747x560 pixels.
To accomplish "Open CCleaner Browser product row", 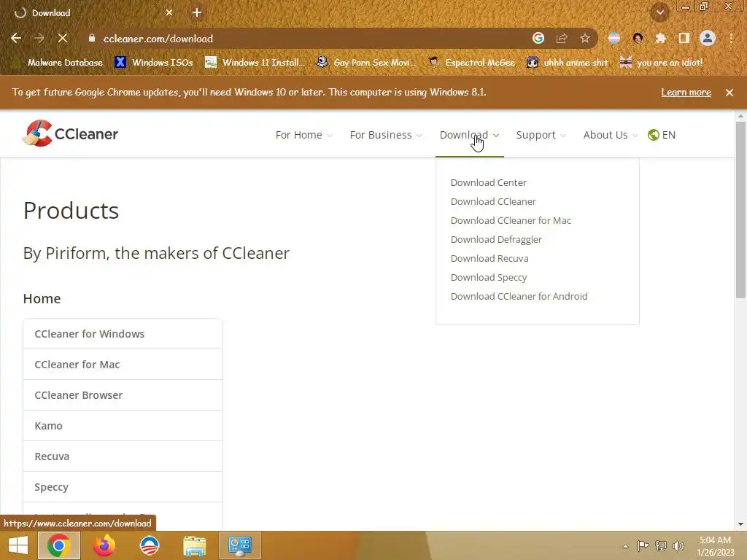I will coord(123,395).
